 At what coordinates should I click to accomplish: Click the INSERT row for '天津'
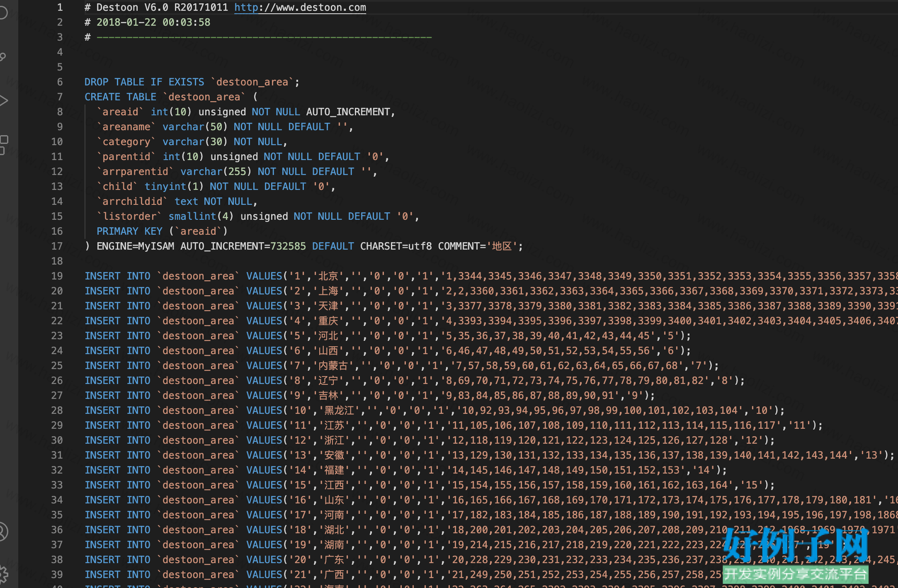(491, 306)
